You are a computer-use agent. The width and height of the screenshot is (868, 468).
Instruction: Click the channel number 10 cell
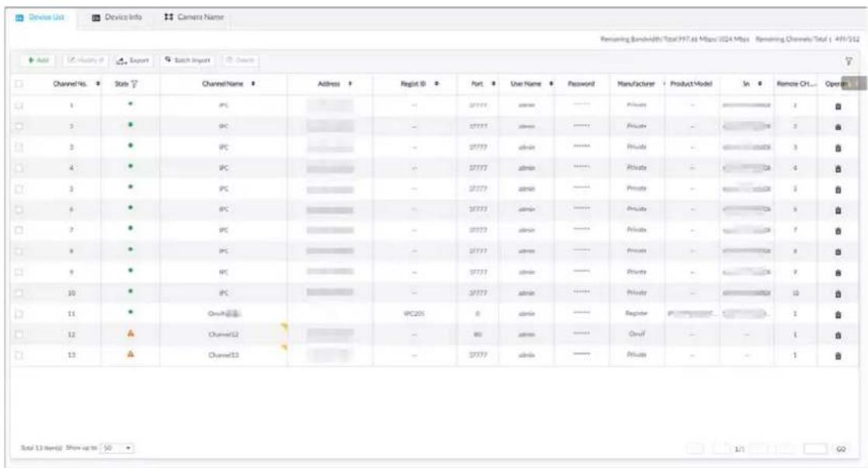tap(71, 293)
